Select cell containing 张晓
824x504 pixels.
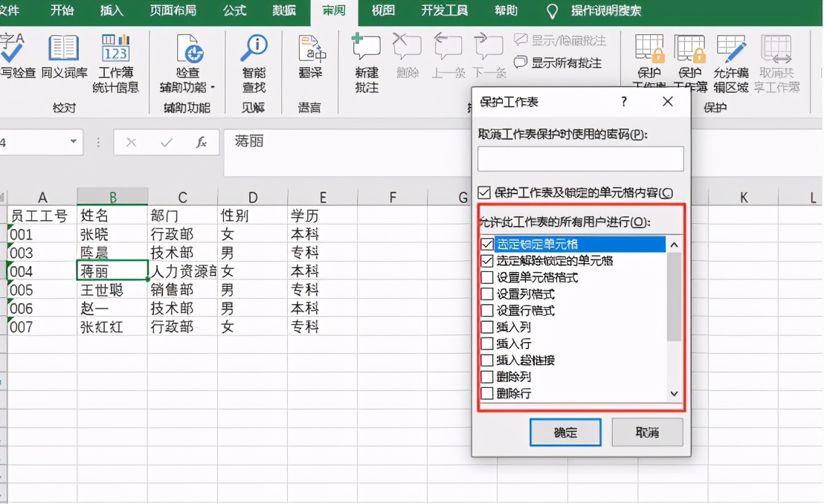[112, 234]
